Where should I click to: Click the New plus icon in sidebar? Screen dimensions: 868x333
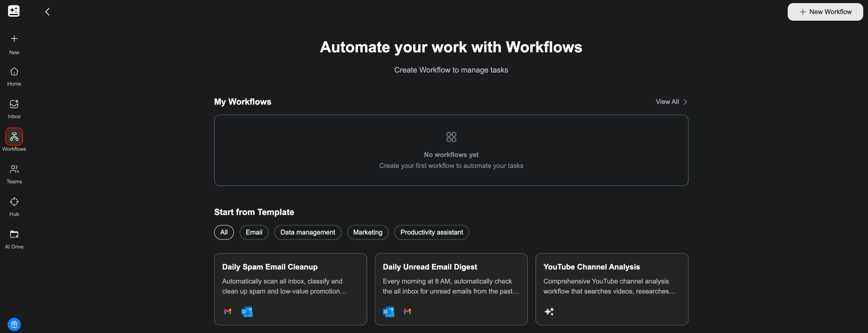pyautogui.click(x=14, y=39)
